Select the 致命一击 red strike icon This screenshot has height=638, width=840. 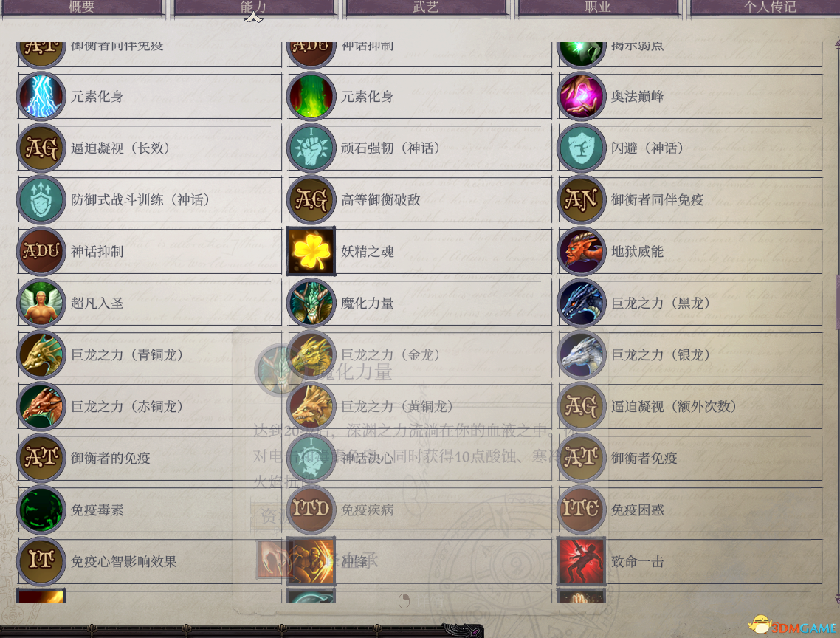[x=581, y=561]
